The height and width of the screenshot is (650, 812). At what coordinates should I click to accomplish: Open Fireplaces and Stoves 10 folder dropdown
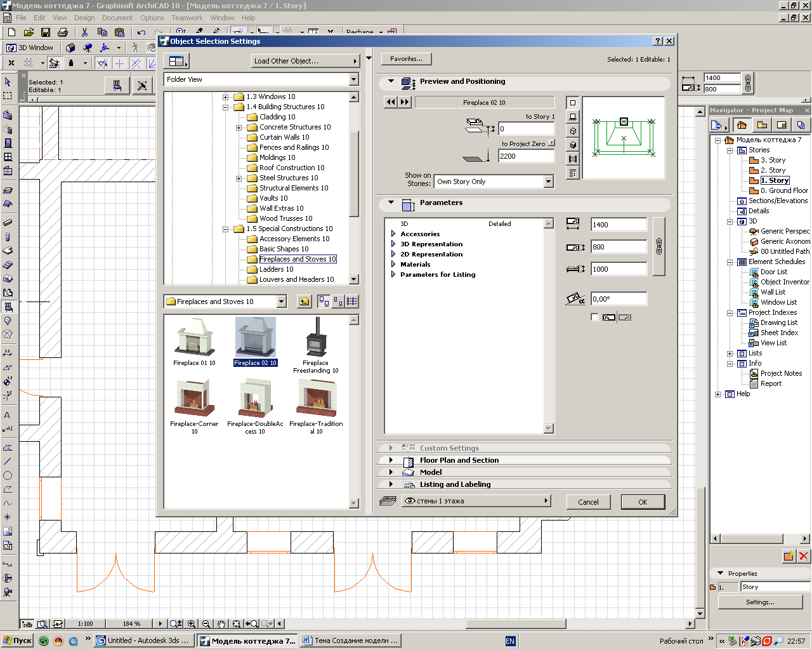[x=225, y=302]
